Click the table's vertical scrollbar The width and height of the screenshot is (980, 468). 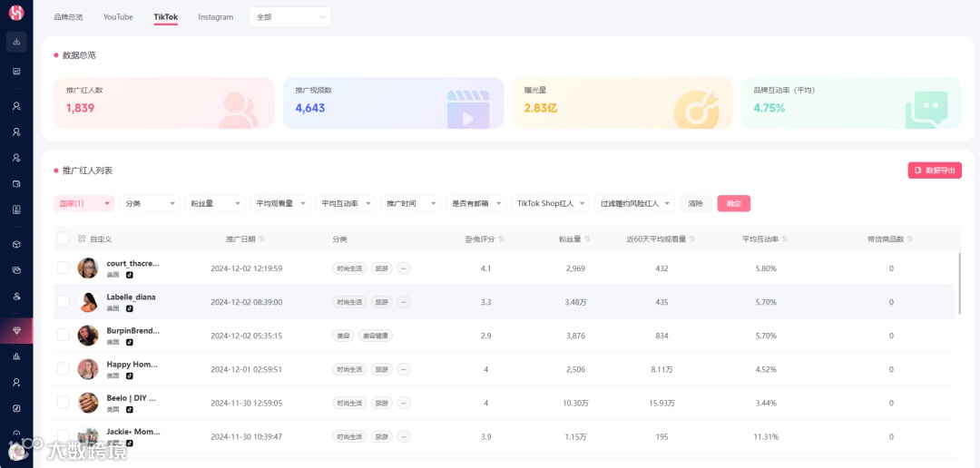click(x=960, y=284)
